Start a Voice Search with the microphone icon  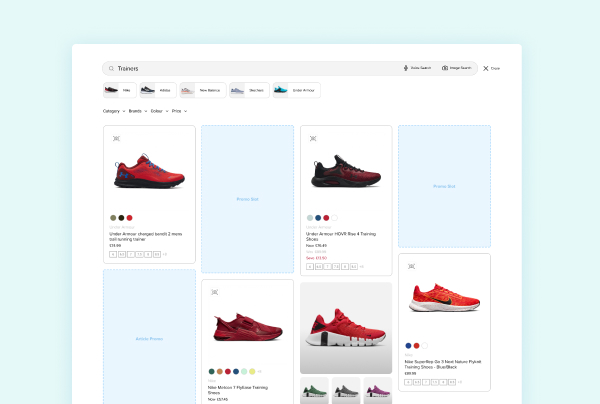click(x=406, y=68)
